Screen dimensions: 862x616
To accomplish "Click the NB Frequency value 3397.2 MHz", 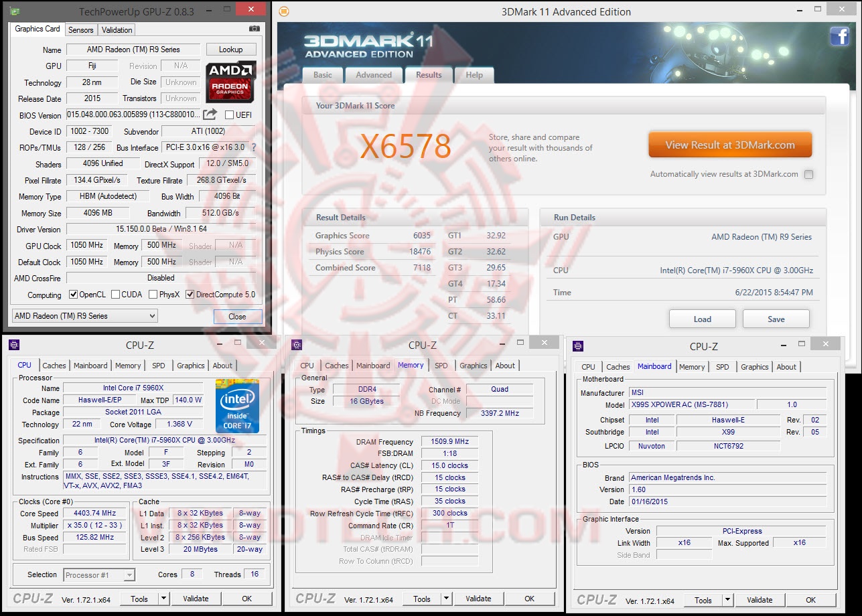I will coord(500,413).
